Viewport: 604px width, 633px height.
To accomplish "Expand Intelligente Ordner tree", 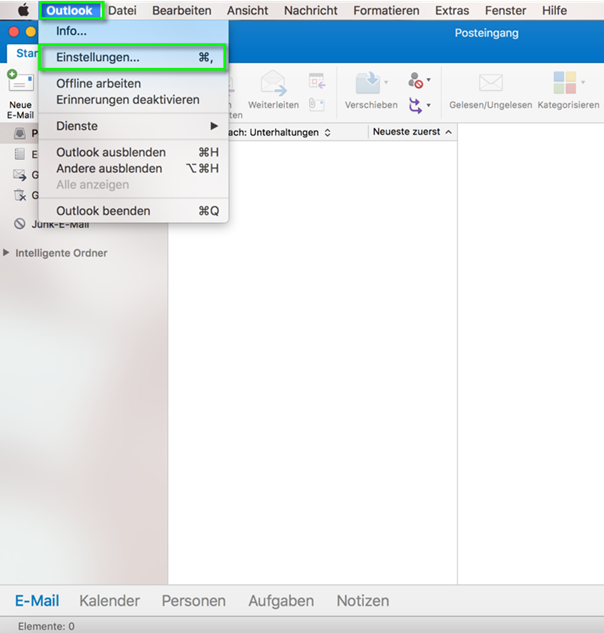I will [x=6, y=253].
